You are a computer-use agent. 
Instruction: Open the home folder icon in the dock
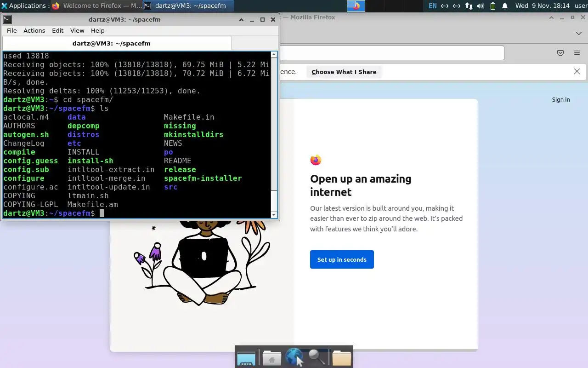(271, 358)
